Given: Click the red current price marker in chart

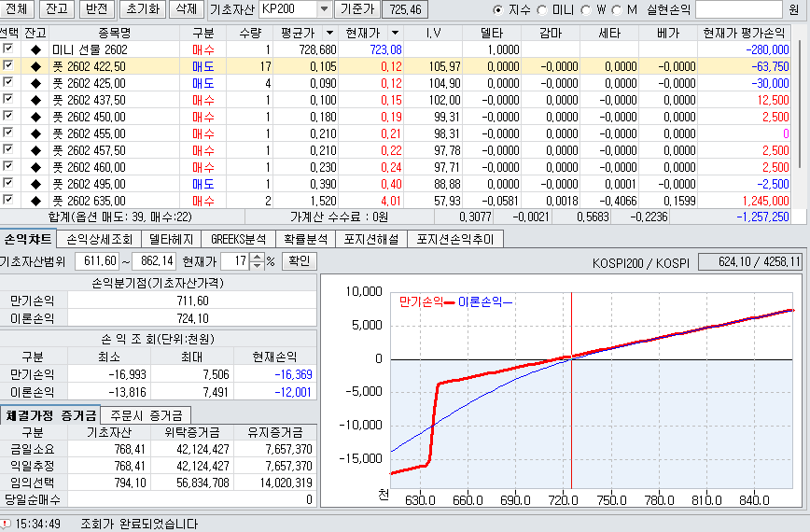Looking at the screenshot, I should (571, 390).
